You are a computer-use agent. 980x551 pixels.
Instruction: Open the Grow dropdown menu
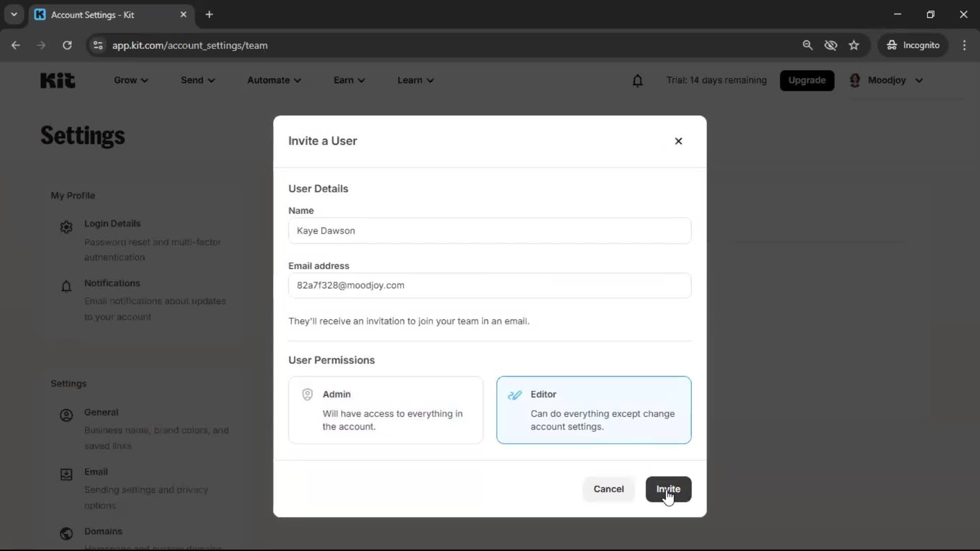coord(130,80)
